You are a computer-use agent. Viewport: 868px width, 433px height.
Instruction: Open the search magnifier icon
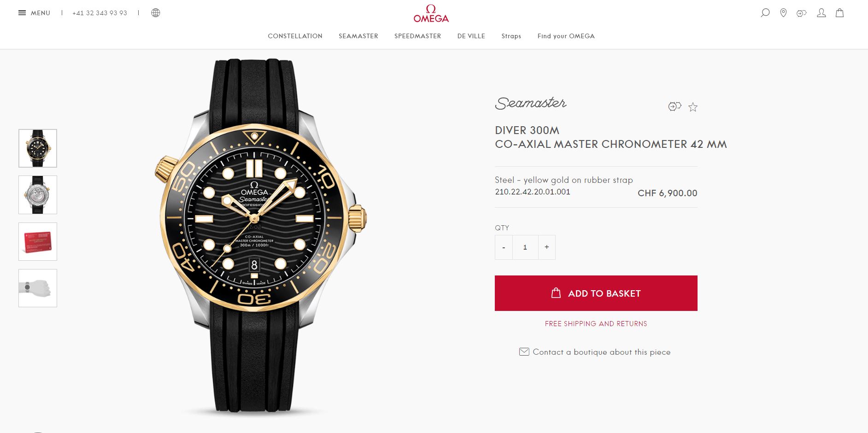click(765, 13)
